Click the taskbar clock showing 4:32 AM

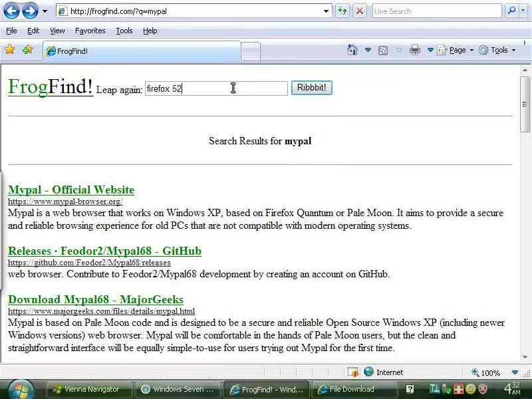click(512, 388)
